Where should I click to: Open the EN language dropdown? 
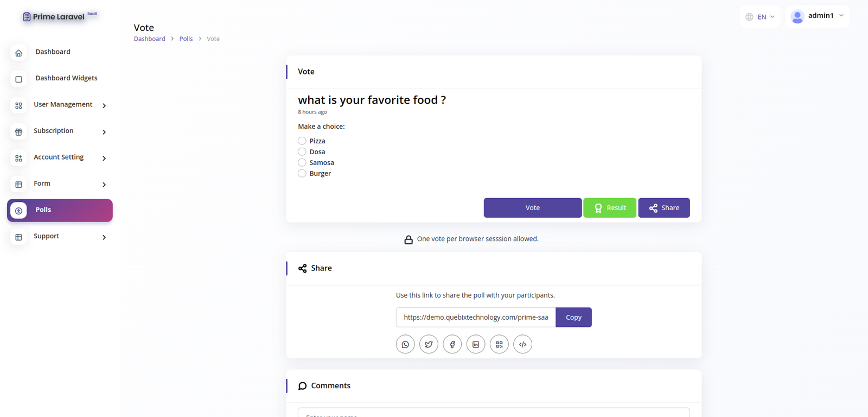point(759,17)
